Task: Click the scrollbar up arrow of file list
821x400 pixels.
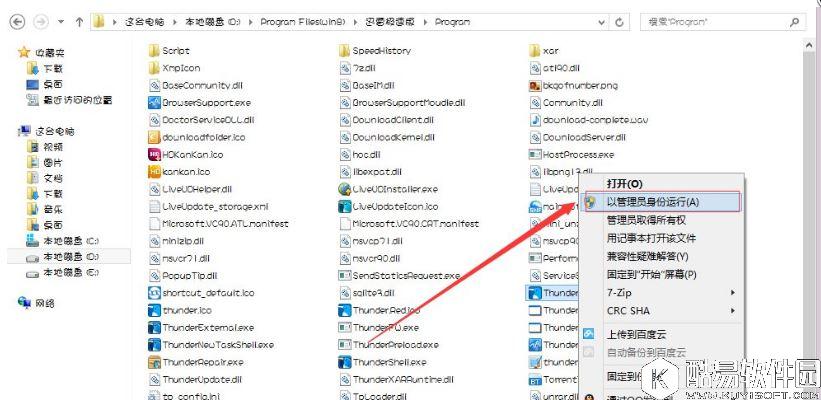Action: (811, 46)
